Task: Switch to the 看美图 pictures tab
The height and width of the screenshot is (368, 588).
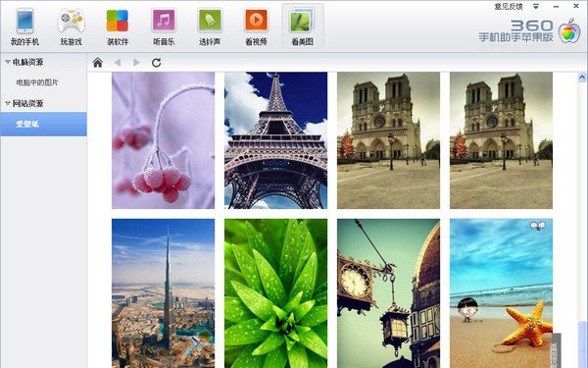Action: pyautogui.click(x=303, y=26)
